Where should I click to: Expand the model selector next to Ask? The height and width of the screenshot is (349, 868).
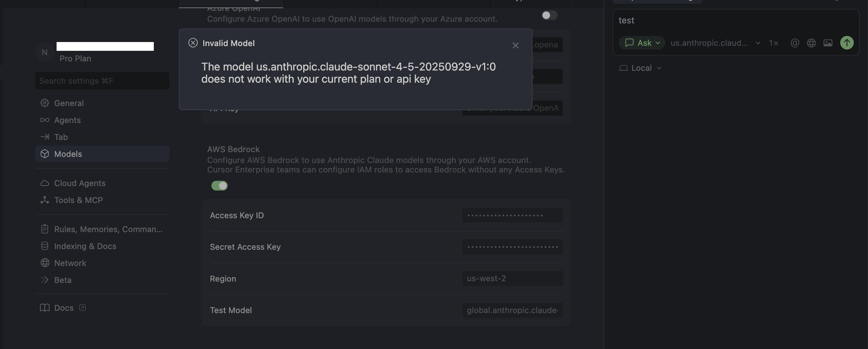(x=758, y=43)
